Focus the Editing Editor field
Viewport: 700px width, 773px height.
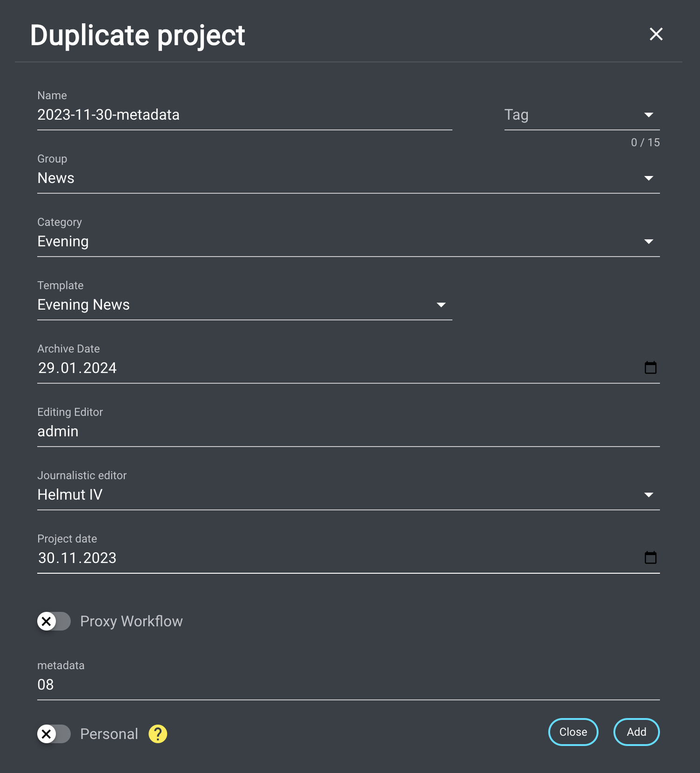pyautogui.click(x=348, y=432)
